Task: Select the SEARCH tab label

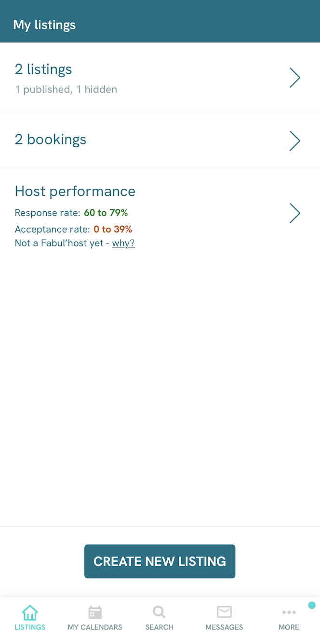Action: tap(159, 627)
